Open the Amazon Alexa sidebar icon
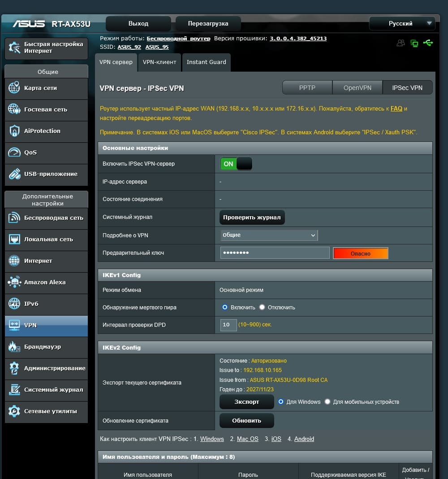 click(x=14, y=282)
